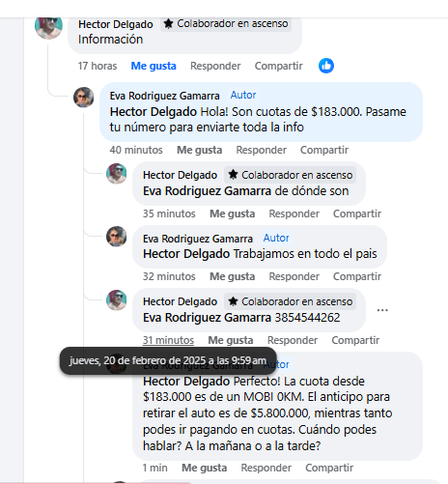Select star badge 'Colaborador en ascenso' on top comment
The width and height of the screenshot is (448, 484).
point(226,24)
